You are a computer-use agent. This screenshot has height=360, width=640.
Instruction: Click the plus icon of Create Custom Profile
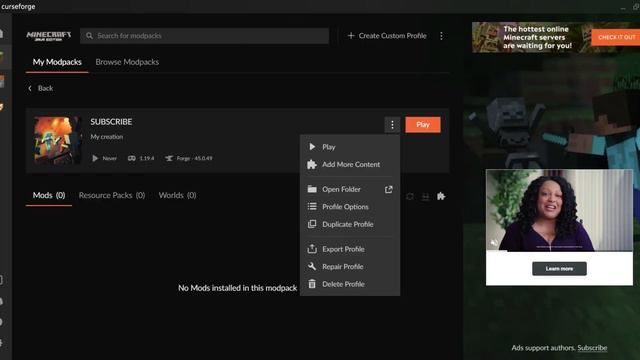[351, 36]
